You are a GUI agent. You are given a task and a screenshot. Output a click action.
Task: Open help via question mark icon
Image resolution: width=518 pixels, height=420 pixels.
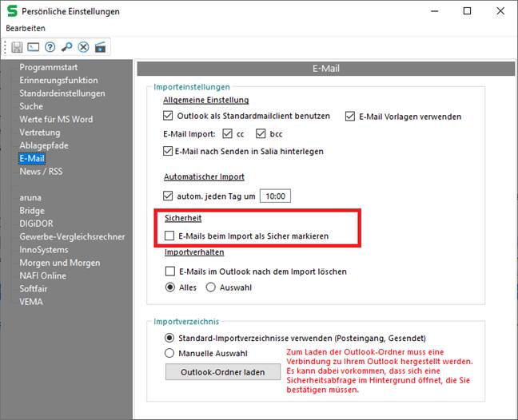(x=50, y=47)
